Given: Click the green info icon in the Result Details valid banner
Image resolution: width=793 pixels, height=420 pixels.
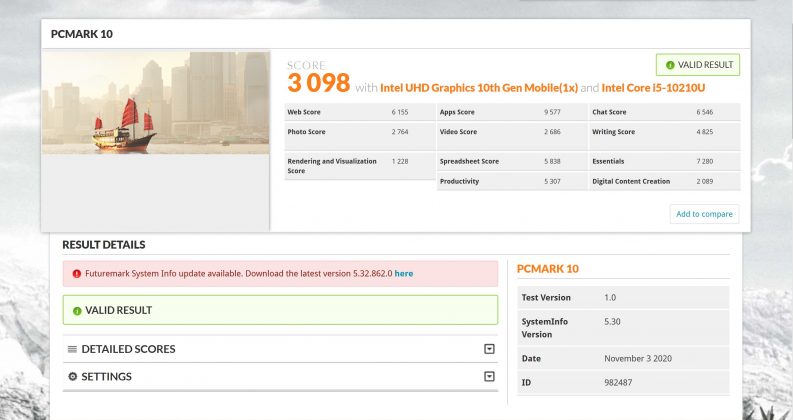Looking at the screenshot, I should [x=75, y=311].
